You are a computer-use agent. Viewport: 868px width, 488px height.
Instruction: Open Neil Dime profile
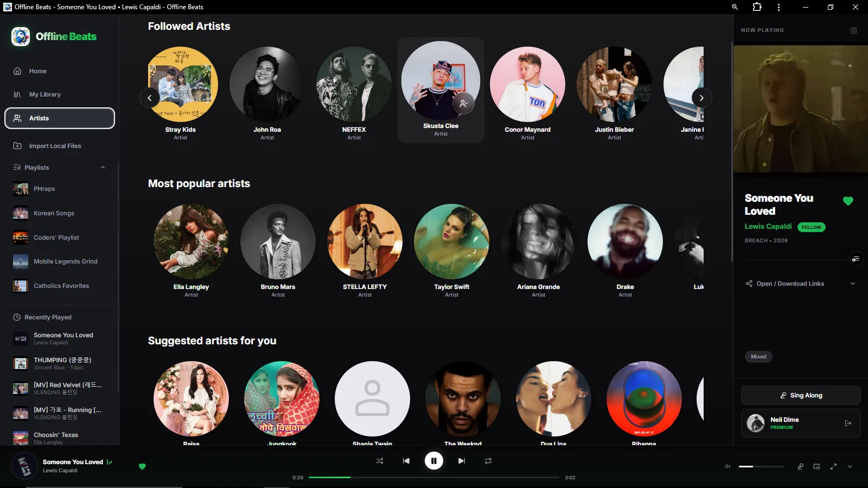click(784, 423)
